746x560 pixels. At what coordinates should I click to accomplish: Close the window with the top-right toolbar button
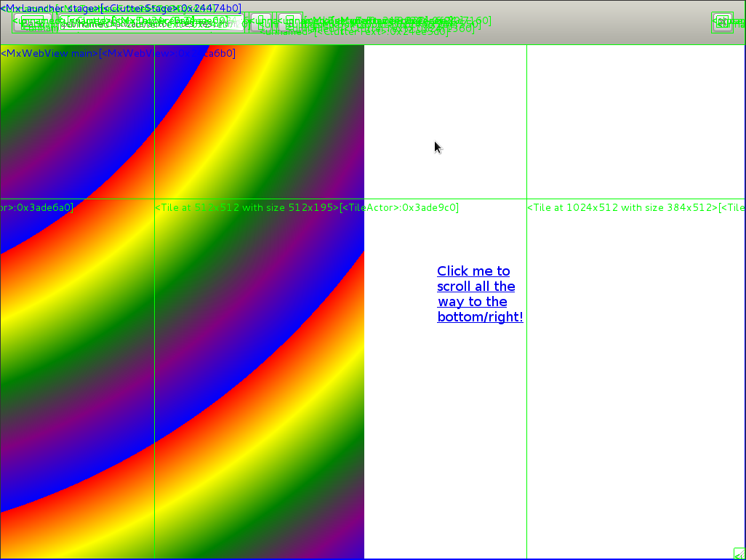click(x=722, y=22)
